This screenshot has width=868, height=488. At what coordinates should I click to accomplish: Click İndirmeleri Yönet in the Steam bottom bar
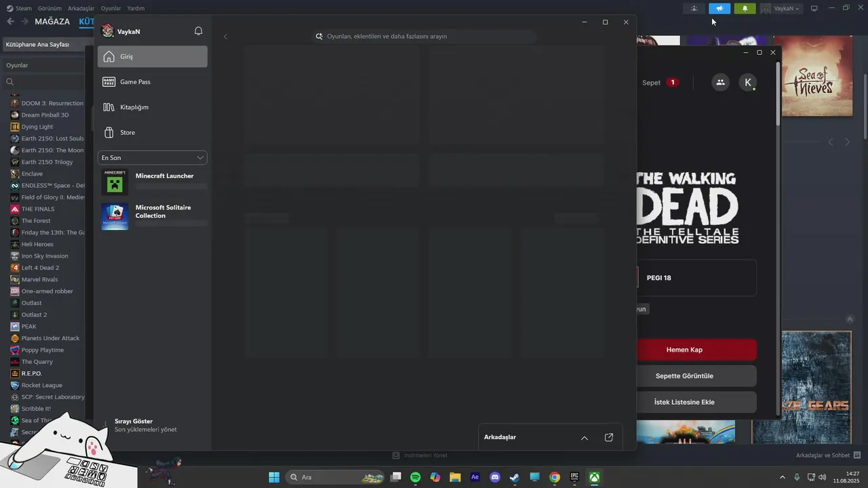point(420,455)
